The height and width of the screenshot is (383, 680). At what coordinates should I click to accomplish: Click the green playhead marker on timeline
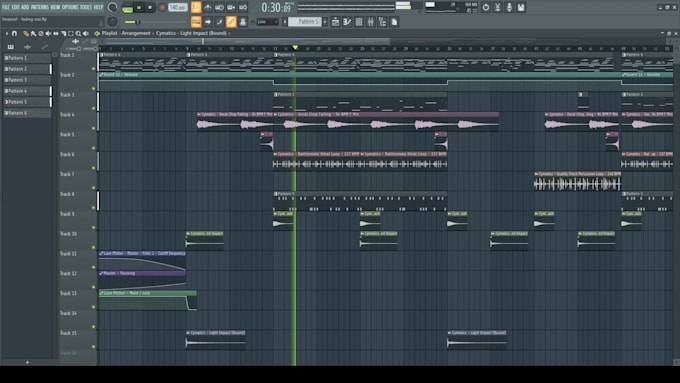tap(295, 47)
